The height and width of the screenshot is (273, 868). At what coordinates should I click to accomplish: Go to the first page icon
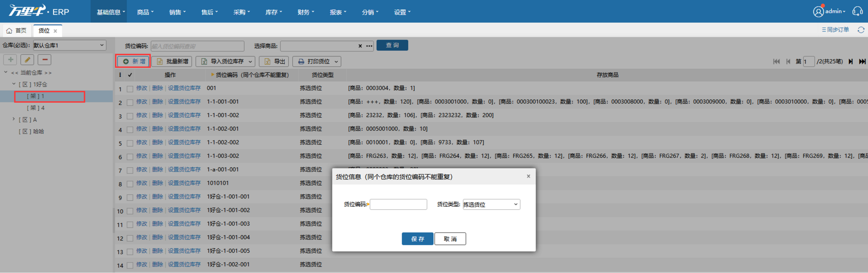776,61
